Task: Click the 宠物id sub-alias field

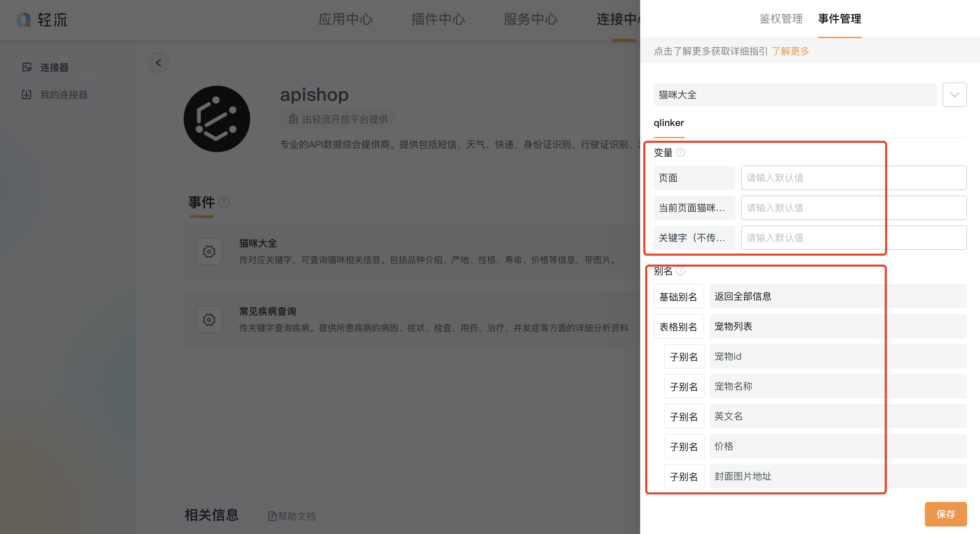Action: [x=838, y=356]
